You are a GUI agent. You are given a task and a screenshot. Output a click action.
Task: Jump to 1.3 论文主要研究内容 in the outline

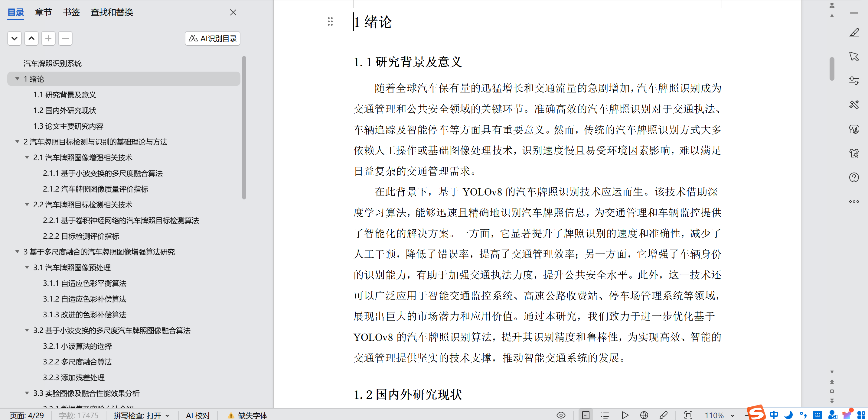[68, 126]
